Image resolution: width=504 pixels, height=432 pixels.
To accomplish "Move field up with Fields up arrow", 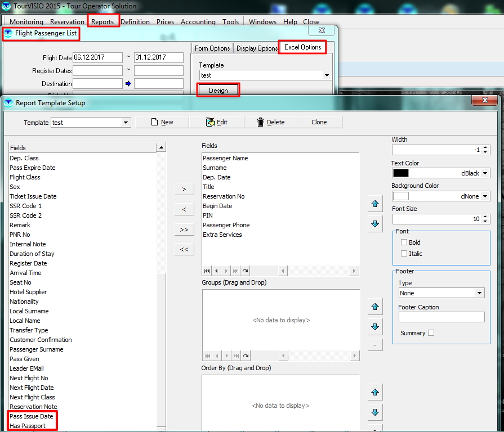I will click(374, 203).
